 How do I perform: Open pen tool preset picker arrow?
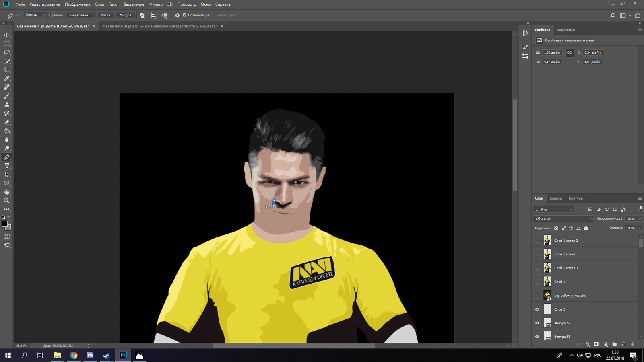[x=17, y=16]
